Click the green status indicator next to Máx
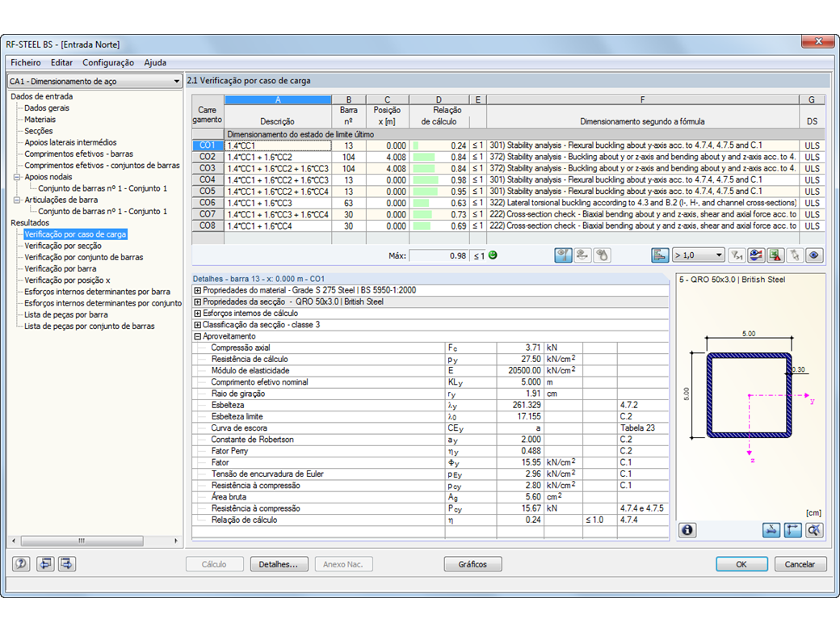Viewport: 840px width, 632px height. point(493,255)
